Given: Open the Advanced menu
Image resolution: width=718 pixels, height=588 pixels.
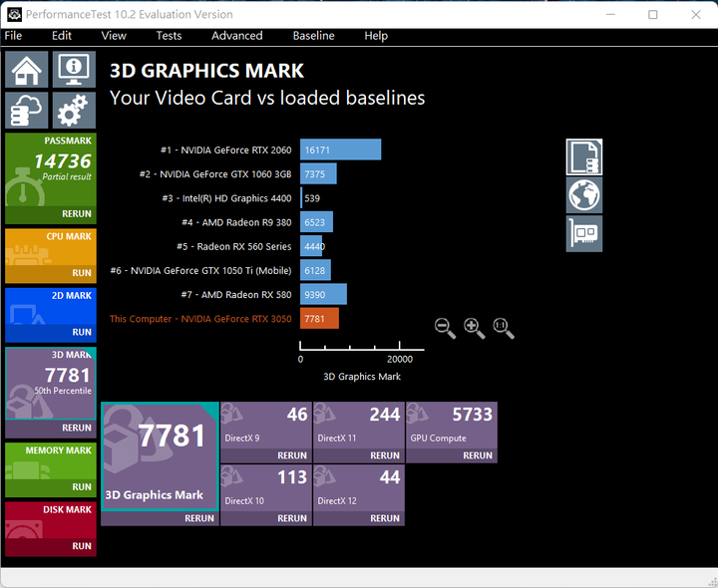Looking at the screenshot, I should click(x=236, y=36).
